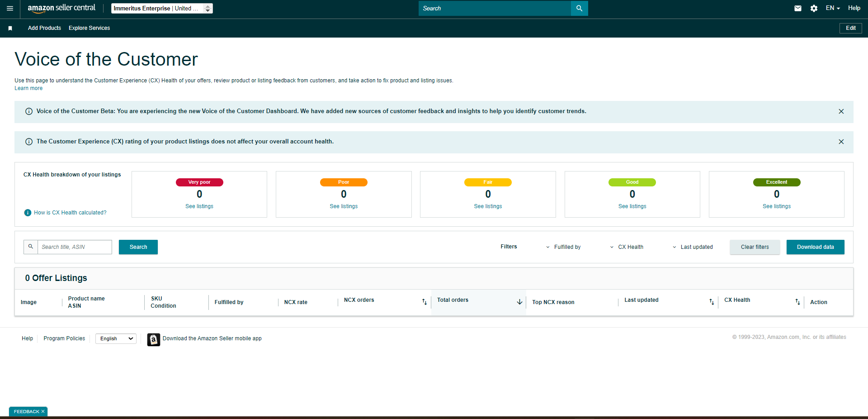Click the '0 Offer Listings' heading
This screenshot has height=419, width=868.
pos(56,278)
